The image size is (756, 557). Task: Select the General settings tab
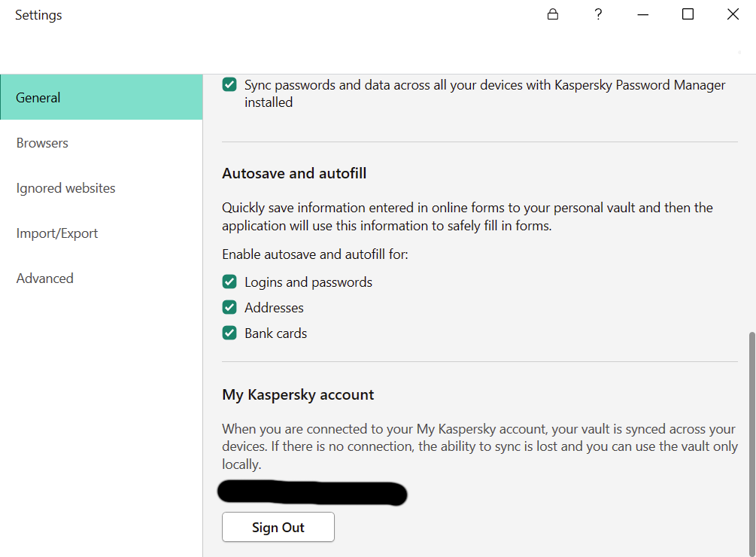tap(101, 98)
